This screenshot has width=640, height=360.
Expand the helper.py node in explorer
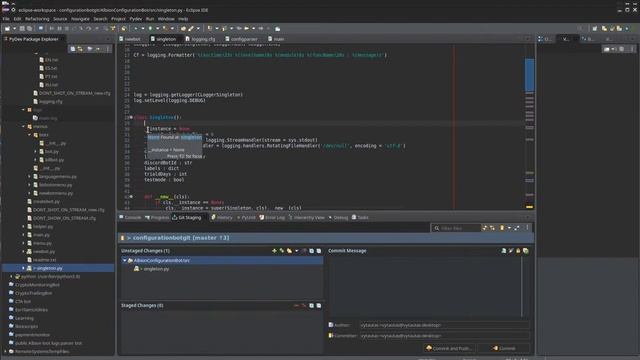(23, 227)
